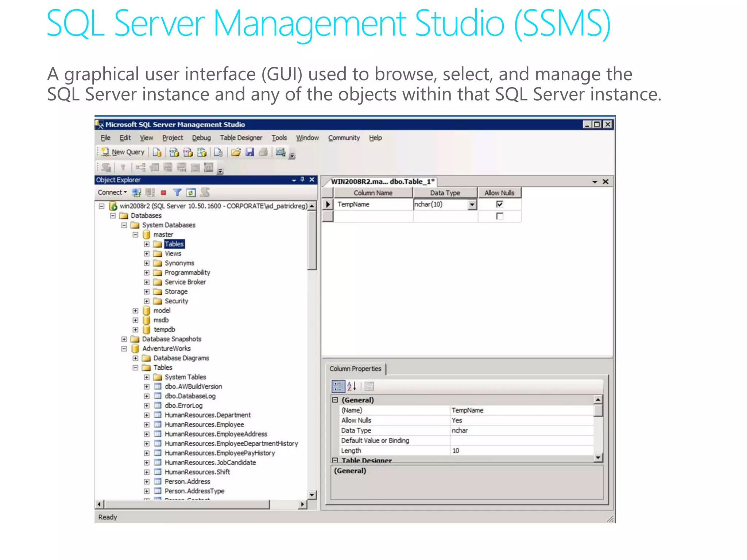This screenshot has width=747, height=560.
Task: Click the Open File folder icon
Action: pos(236,152)
